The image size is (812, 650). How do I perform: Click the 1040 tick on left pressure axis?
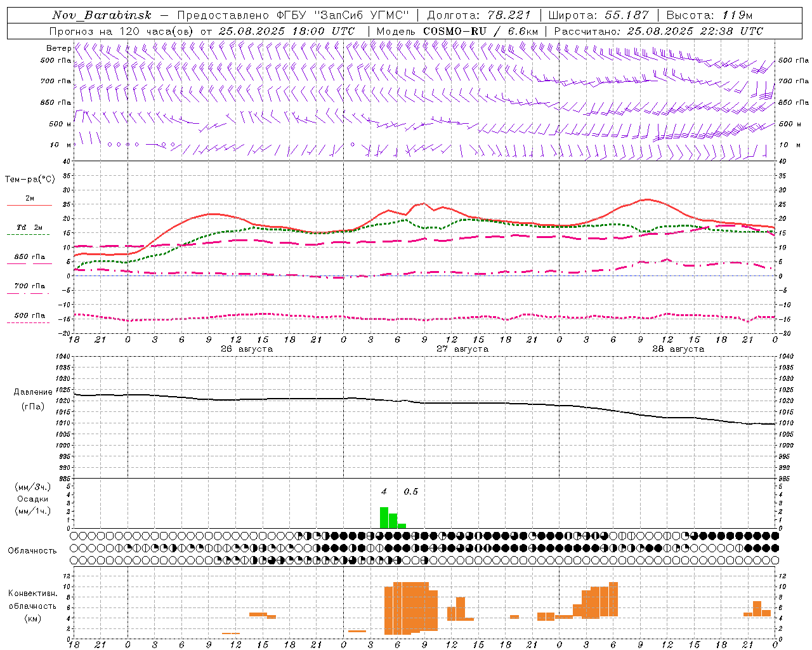63,357
